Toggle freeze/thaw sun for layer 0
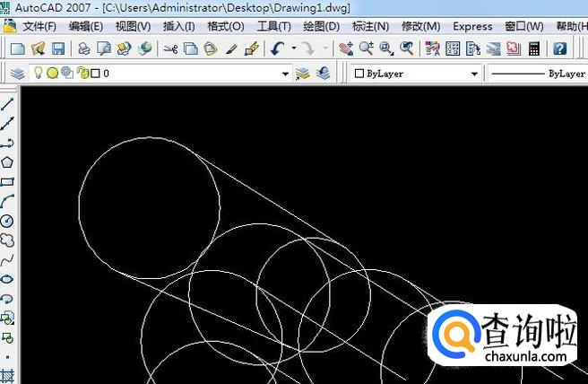The width and height of the screenshot is (588, 384). pyautogui.click(x=52, y=73)
